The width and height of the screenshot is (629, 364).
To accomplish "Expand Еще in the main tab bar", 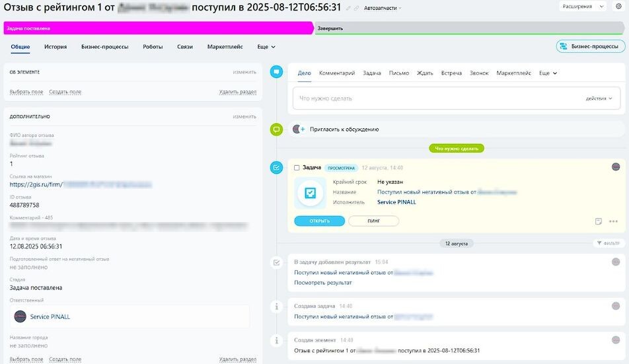I will point(266,47).
